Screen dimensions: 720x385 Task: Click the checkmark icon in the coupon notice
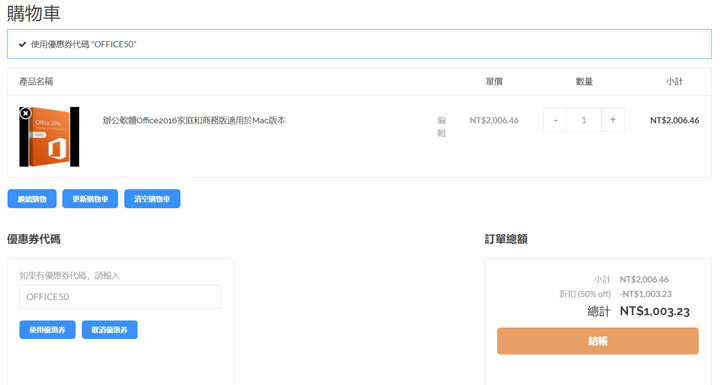point(22,44)
